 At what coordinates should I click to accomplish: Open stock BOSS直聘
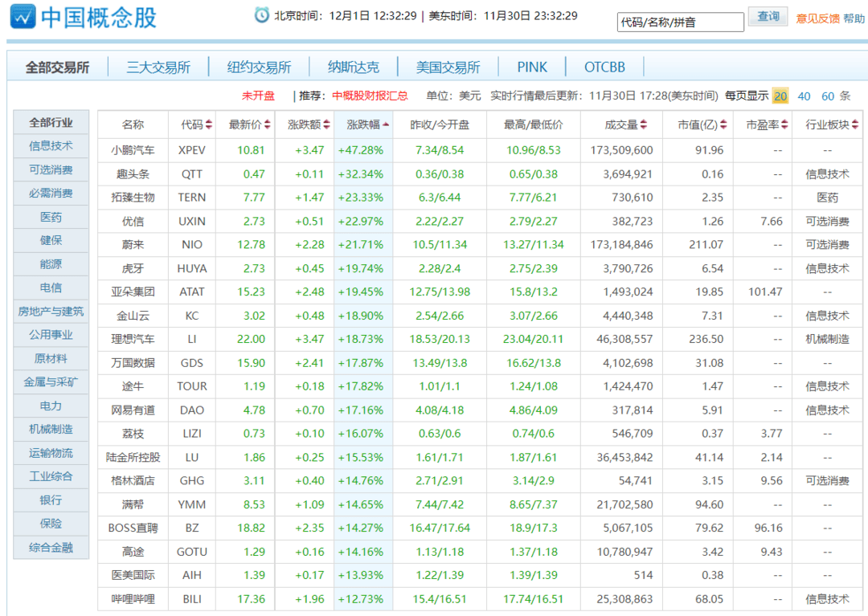[x=133, y=528]
